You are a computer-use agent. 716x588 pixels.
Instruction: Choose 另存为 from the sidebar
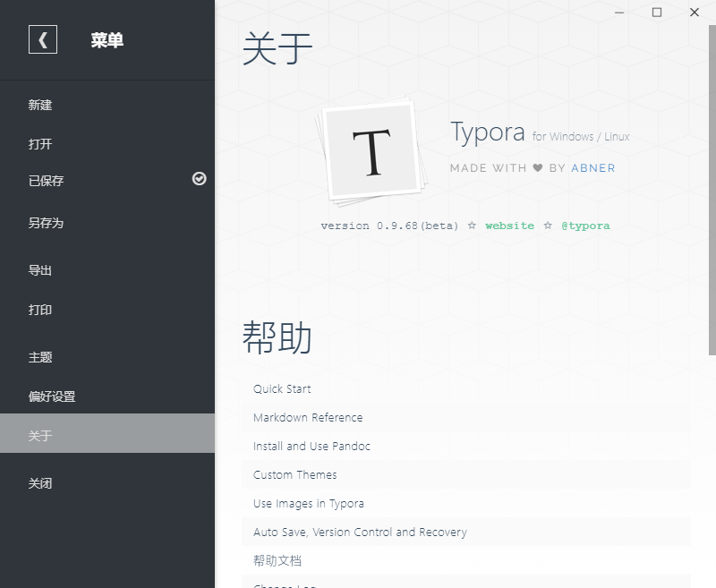tap(107, 223)
